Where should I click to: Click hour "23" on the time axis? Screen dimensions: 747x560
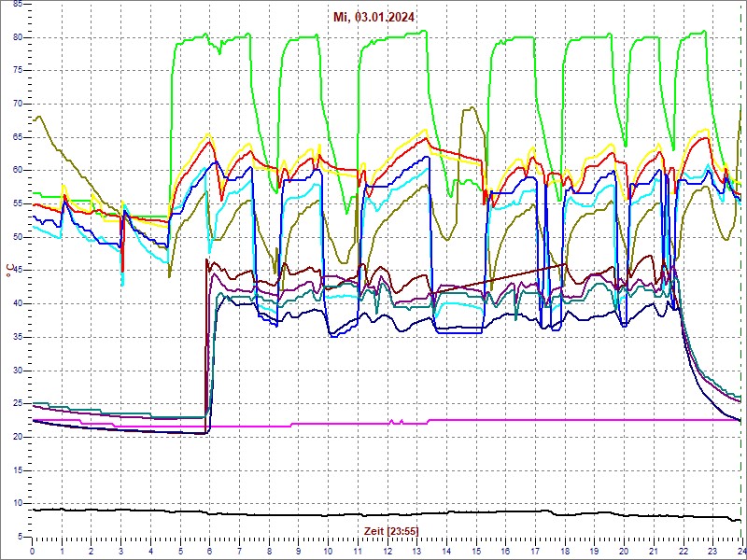tap(712, 549)
